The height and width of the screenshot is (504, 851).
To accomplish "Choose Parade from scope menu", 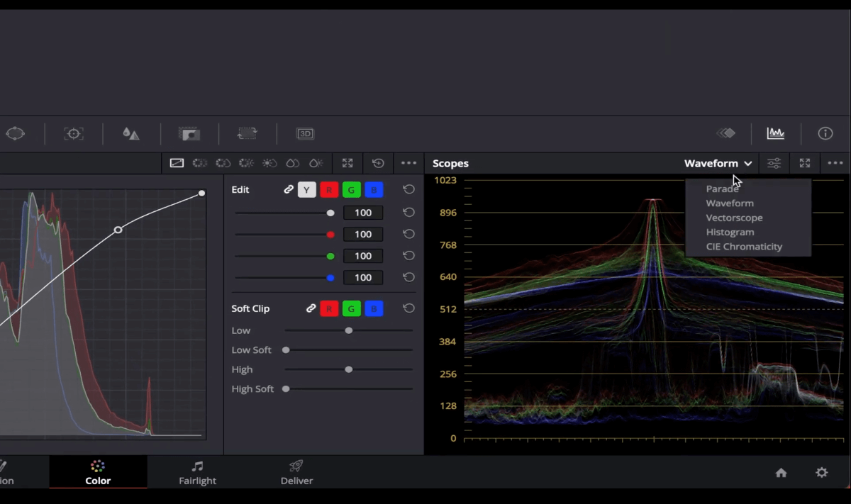I will (x=722, y=189).
